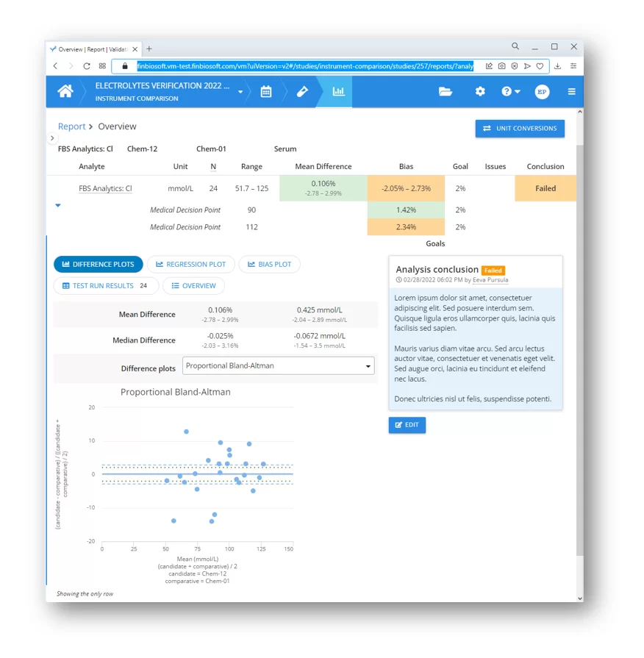
Task: Reload the page in browser
Action: click(x=87, y=66)
